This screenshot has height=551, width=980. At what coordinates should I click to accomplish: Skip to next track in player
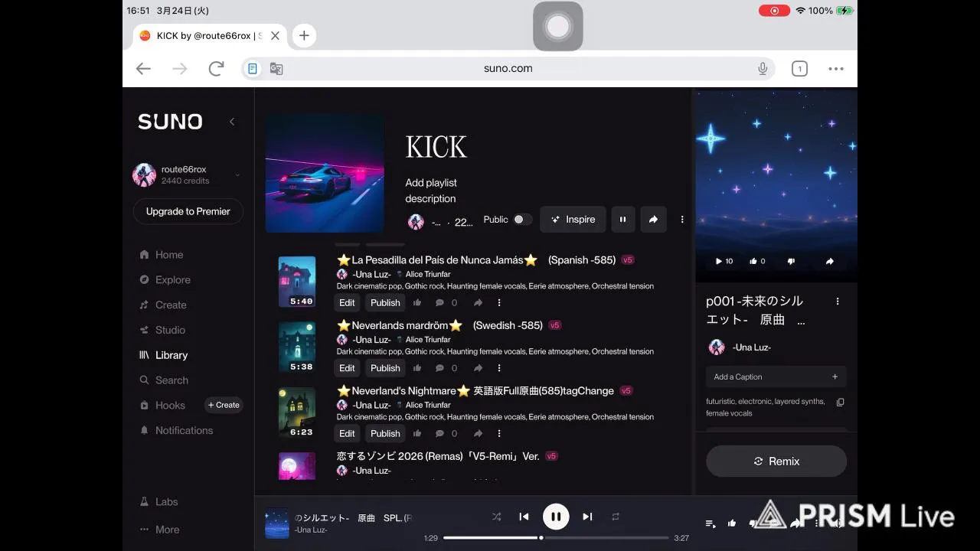tap(587, 517)
